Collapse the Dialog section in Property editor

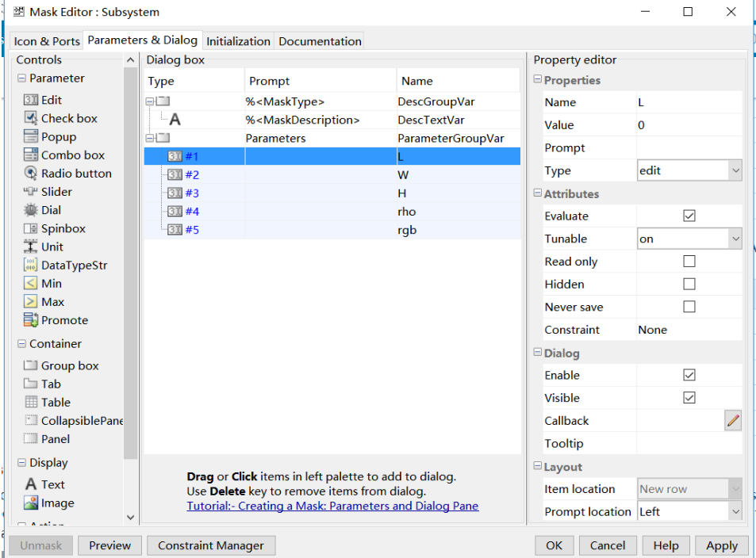(x=538, y=352)
